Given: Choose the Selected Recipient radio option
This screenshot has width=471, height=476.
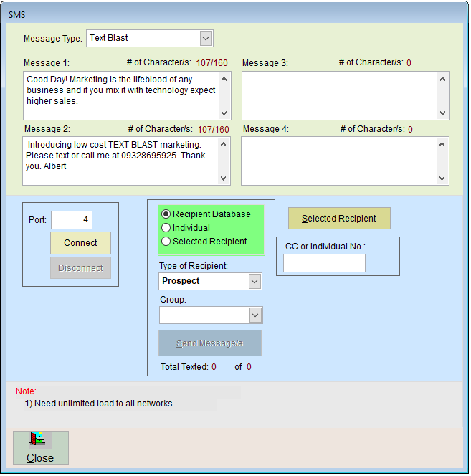Looking at the screenshot, I should click(166, 242).
